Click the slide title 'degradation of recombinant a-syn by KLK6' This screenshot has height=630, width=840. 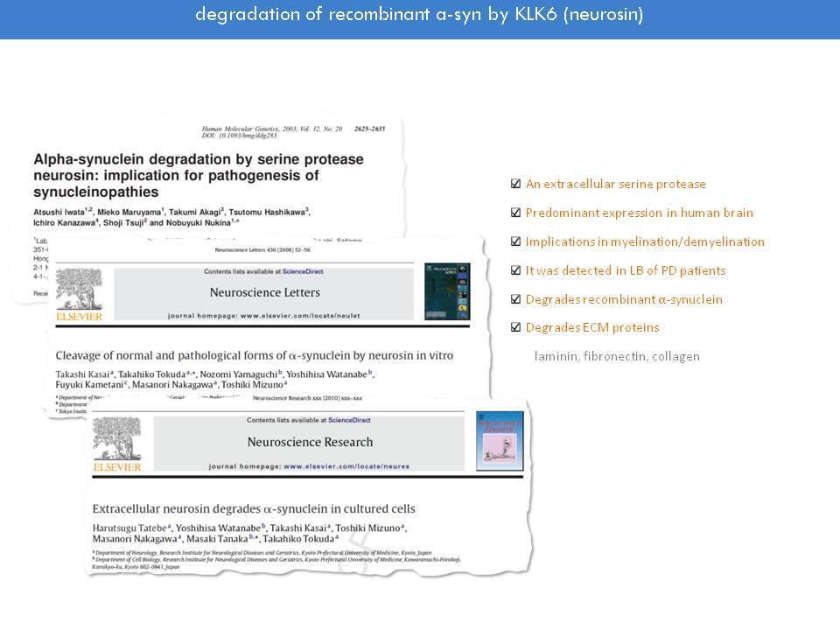pyautogui.click(x=419, y=15)
